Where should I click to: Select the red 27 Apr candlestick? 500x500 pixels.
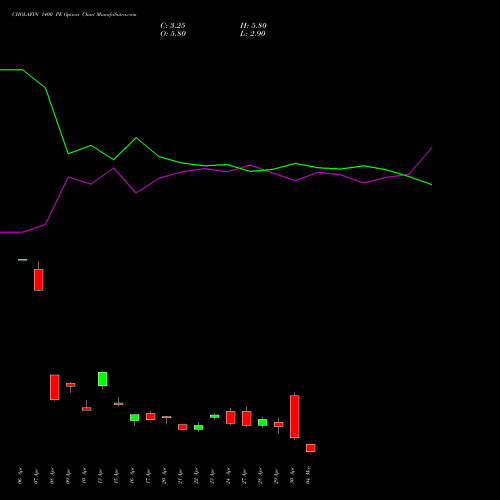point(247,418)
